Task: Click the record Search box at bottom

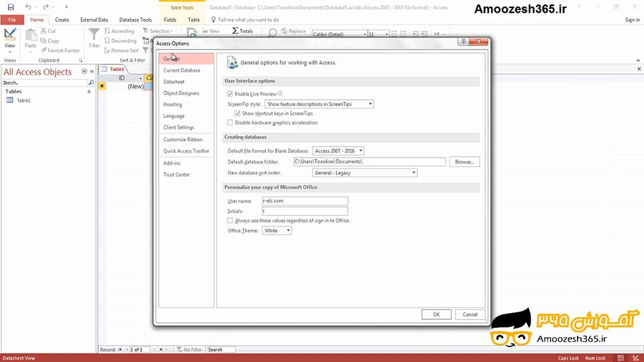Action: click(221, 350)
